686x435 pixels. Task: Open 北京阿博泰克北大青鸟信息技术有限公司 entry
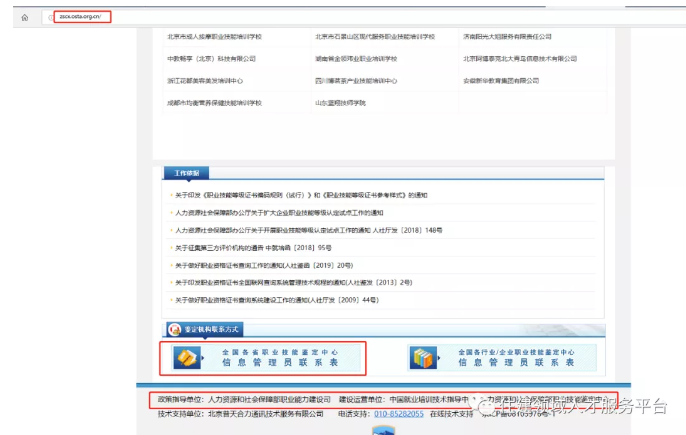[x=520, y=59]
